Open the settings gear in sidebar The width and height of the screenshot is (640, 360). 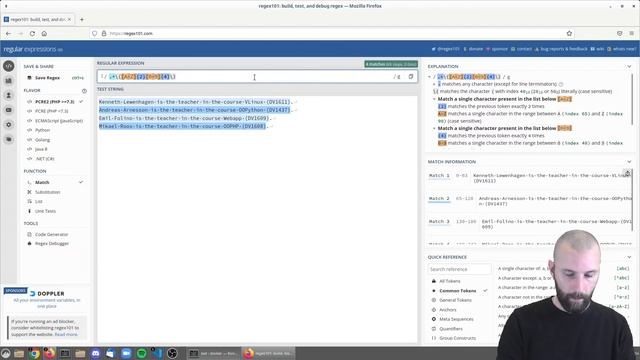click(9, 124)
